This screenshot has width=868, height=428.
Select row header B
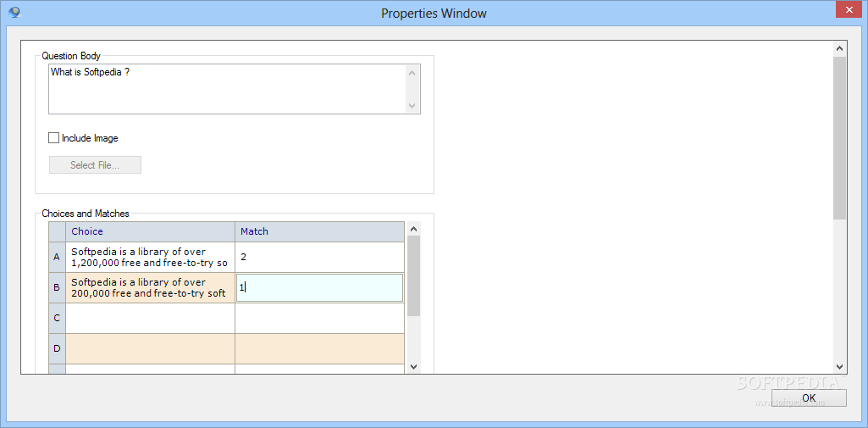point(57,288)
